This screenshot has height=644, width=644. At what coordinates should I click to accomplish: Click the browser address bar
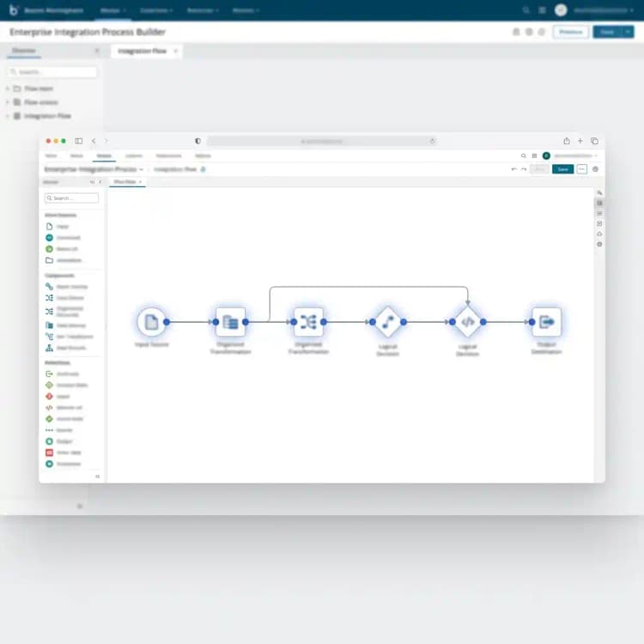point(322,141)
